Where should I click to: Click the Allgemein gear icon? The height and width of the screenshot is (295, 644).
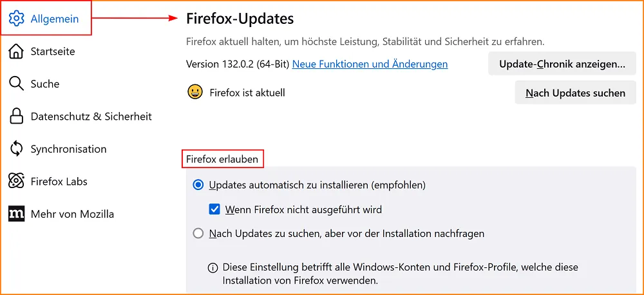click(x=17, y=19)
